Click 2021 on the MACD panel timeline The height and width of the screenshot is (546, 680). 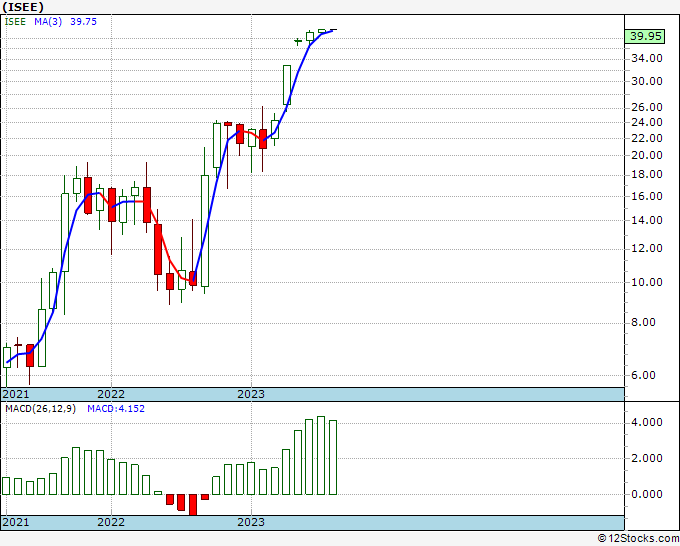(x=16, y=522)
